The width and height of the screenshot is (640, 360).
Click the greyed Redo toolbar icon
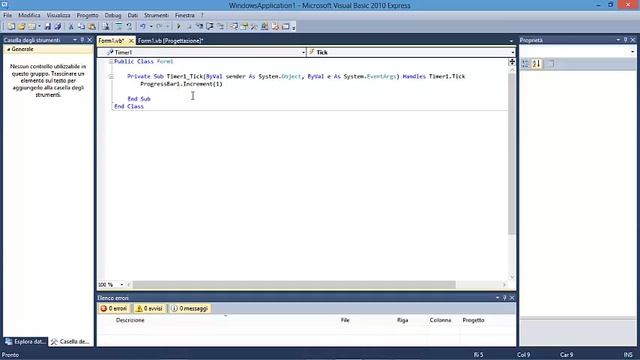(x=159, y=27)
